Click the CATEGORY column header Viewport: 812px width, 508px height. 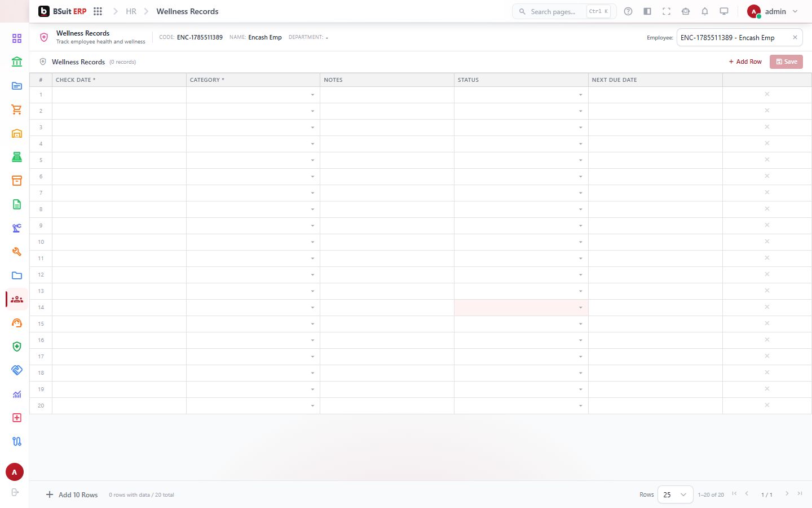pyautogui.click(x=253, y=80)
